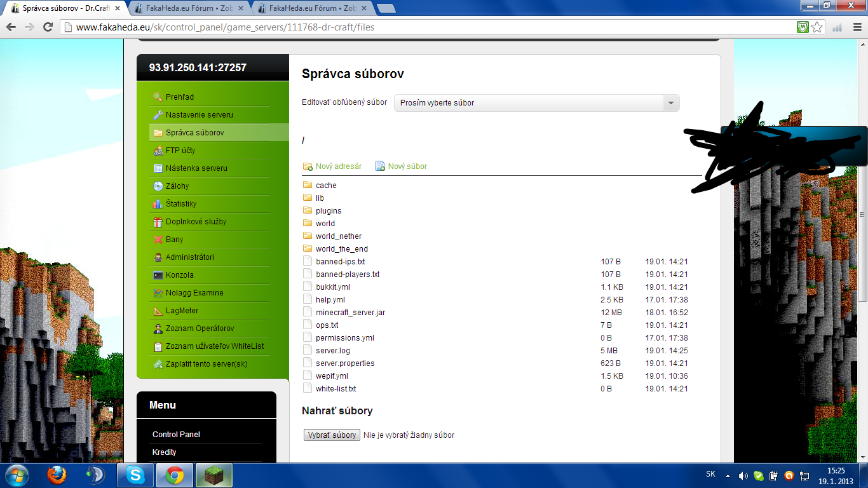Click the person icon beside Administrátori
This screenshot has width=868, height=488.
[158, 257]
